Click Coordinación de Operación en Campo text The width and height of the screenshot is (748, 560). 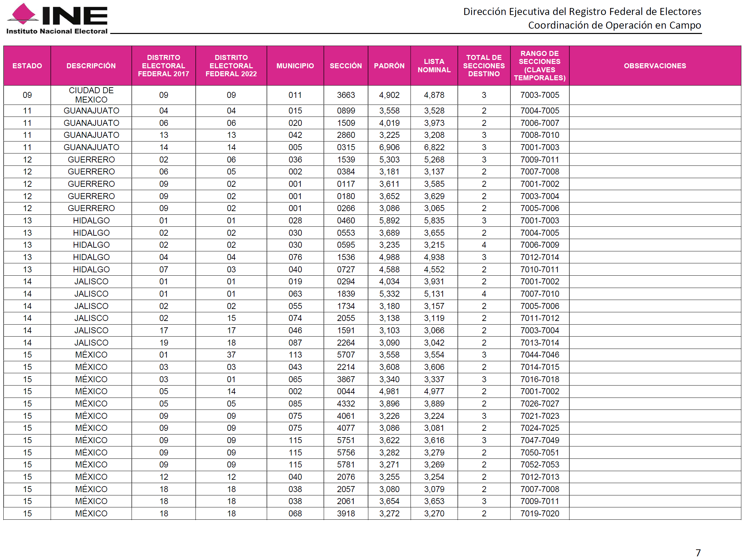click(614, 25)
